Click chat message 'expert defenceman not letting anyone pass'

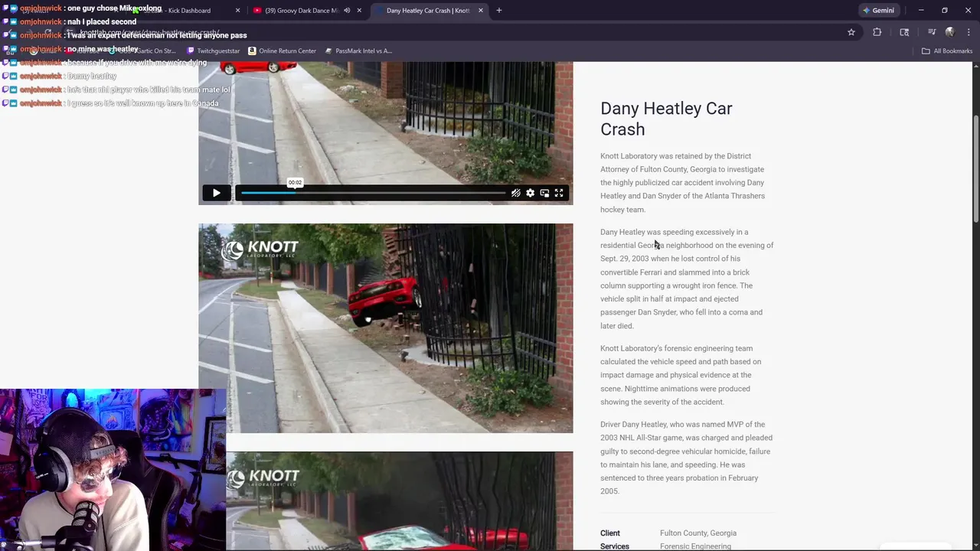[x=157, y=35]
